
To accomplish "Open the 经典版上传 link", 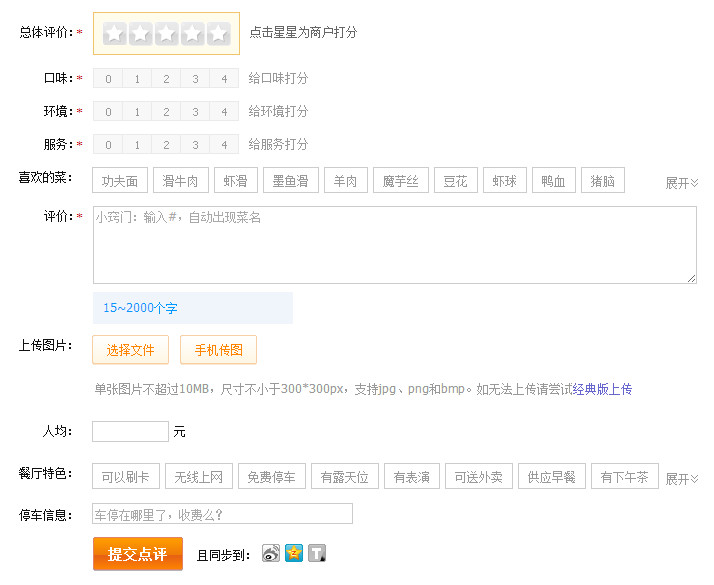I will click(x=602, y=389).
